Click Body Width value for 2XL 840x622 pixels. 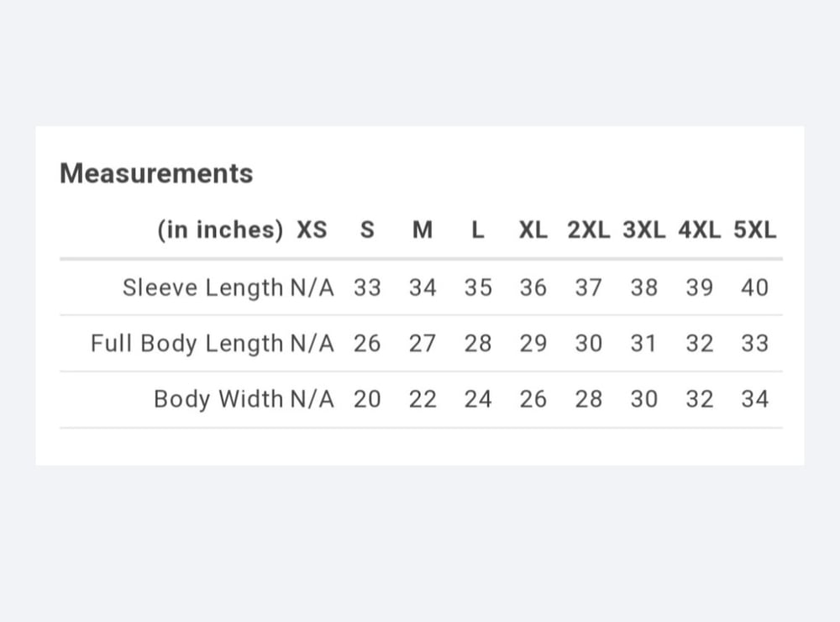(588, 398)
